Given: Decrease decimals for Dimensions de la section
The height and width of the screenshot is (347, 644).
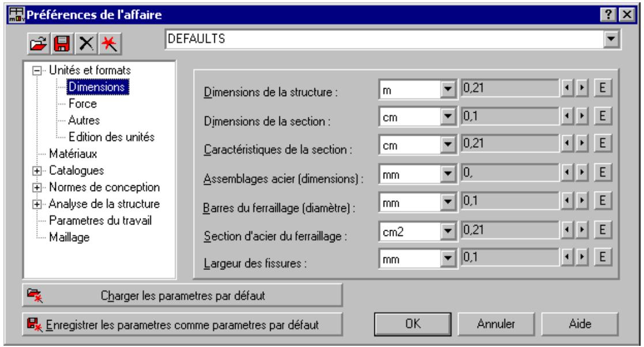Looking at the screenshot, I should 567,116.
